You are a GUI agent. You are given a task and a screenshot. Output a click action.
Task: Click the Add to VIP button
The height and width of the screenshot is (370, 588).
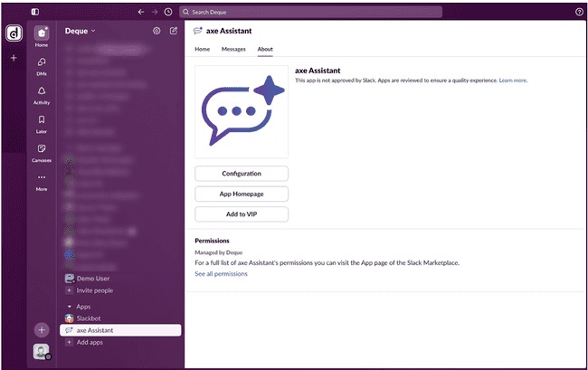click(x=242, y=214)
